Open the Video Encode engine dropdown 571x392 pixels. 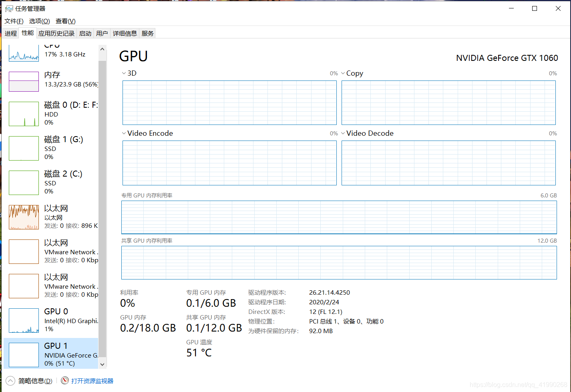124,133
